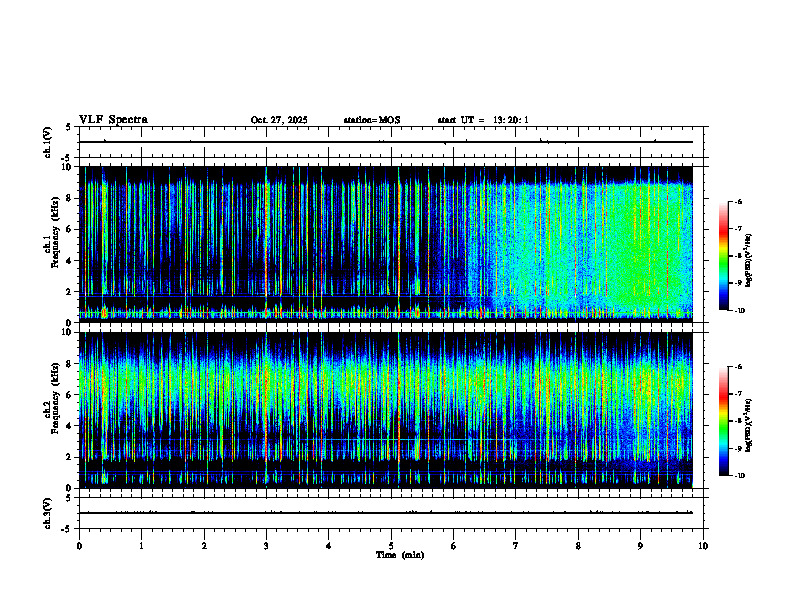
Task: Click the ch.1 color bar log(PSD) label
Action: point(749,261)
